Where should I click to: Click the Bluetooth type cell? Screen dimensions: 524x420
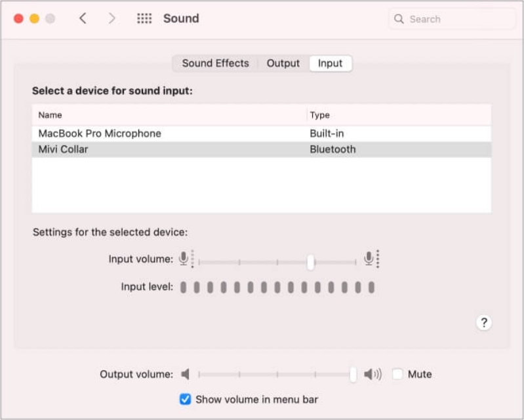[x=333, y=149]
